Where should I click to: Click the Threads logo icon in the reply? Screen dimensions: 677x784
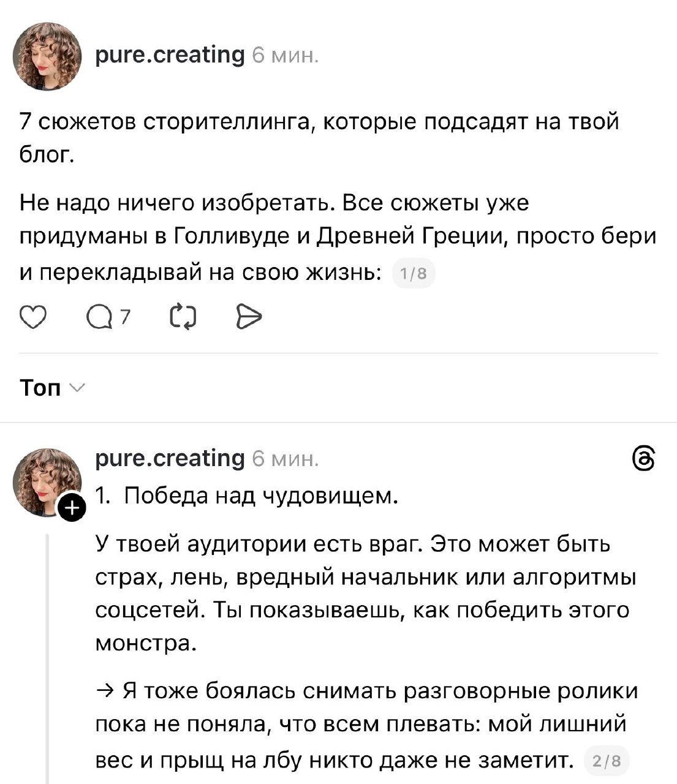pos(643,459)
